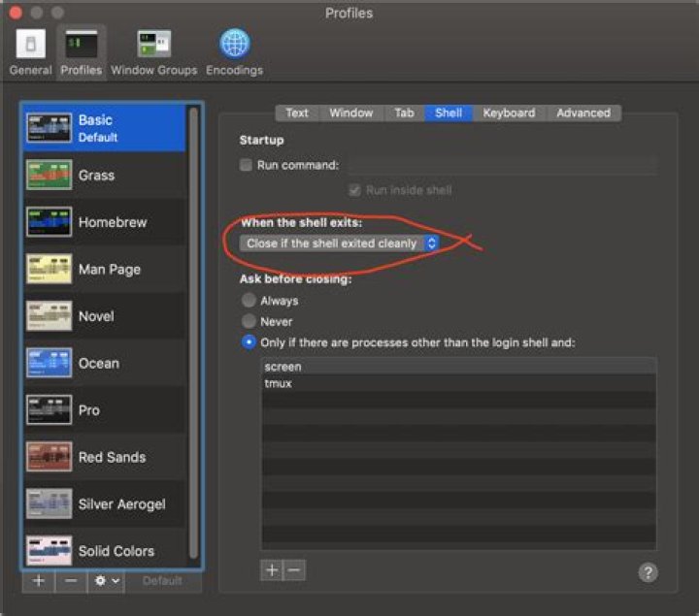This screenshot has width=699, height=616.
Task: Select Only if there are processes option
Action: [249, 342]
